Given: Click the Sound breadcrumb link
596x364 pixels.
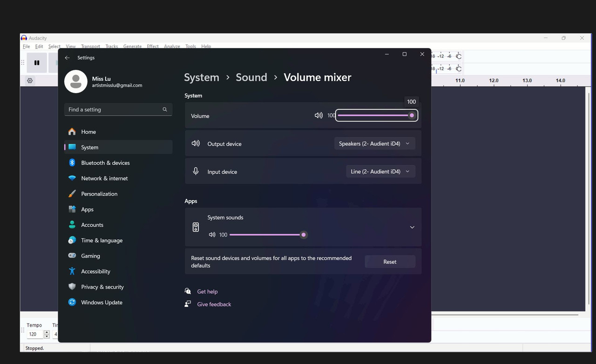Looking at the screenshot, I should click(x=251, y=78).
